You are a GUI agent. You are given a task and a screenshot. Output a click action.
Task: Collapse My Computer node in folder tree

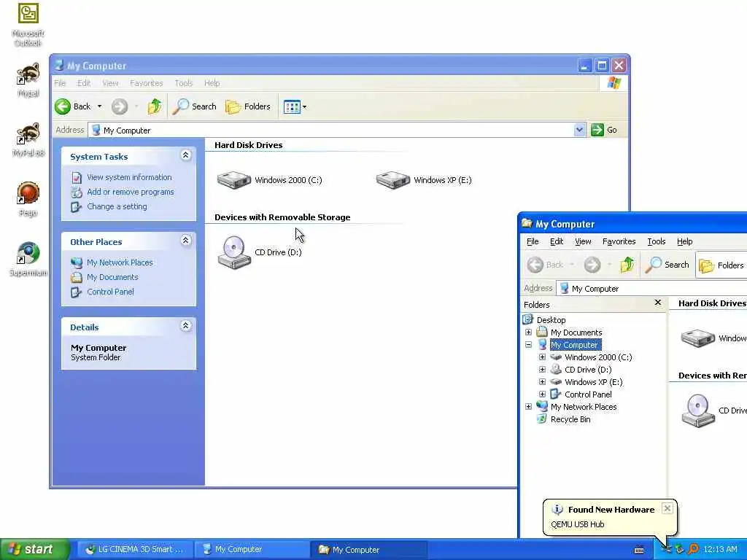pyautogui.click(x=528, y=345)
